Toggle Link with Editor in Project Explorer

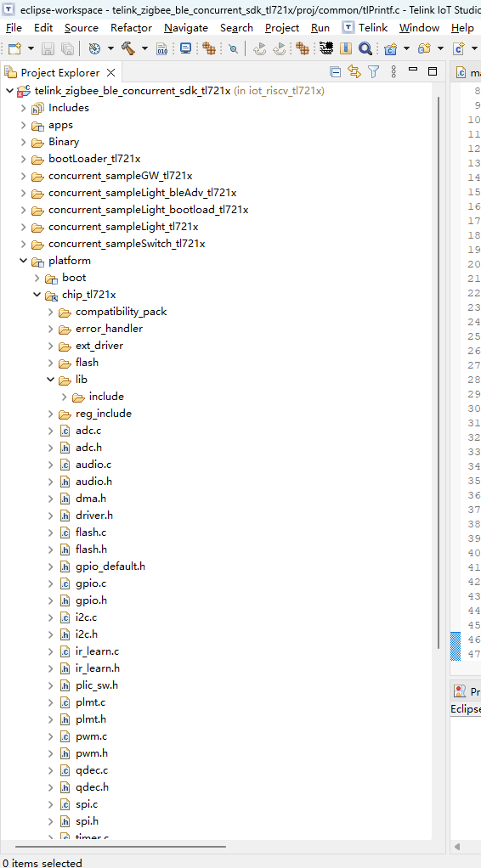(354, 72)
